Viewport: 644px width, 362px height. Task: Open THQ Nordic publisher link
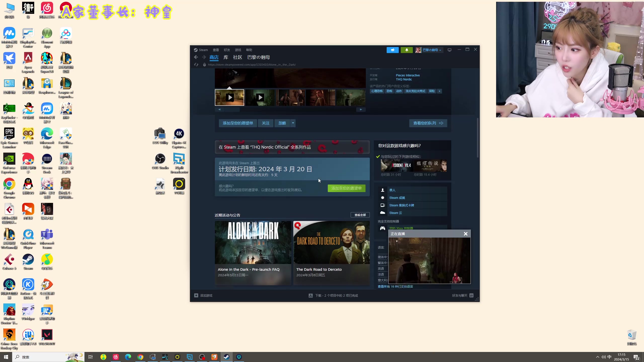click(404, 79)
